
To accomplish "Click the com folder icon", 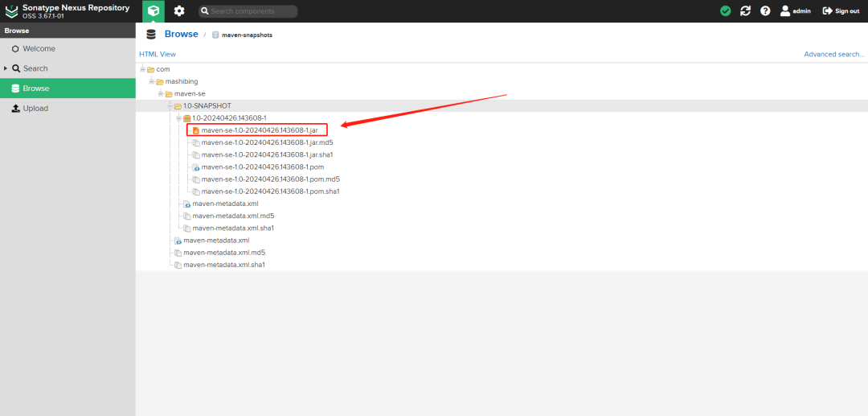I will 150,69.
